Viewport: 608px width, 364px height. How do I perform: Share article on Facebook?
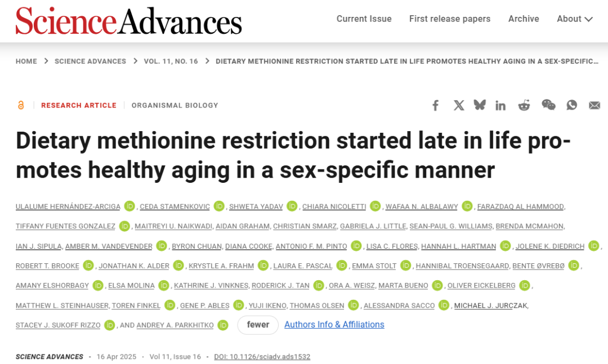tap(435, 105)
